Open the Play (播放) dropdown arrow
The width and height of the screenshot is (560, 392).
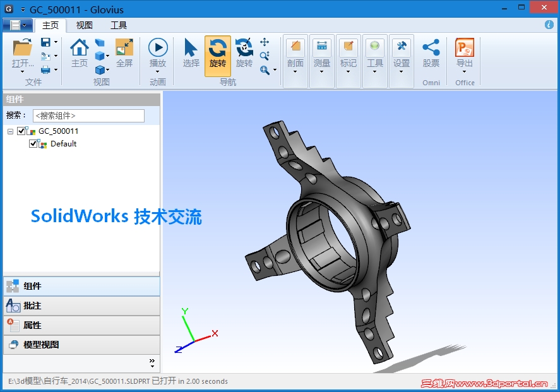157,72
